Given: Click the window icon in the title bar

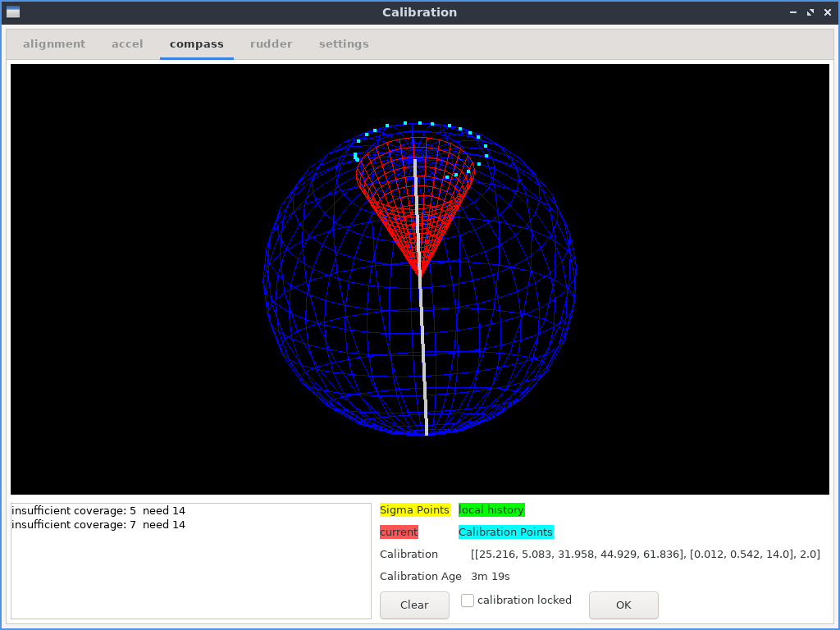Looking at the screenshot, I should click(13, 12).
